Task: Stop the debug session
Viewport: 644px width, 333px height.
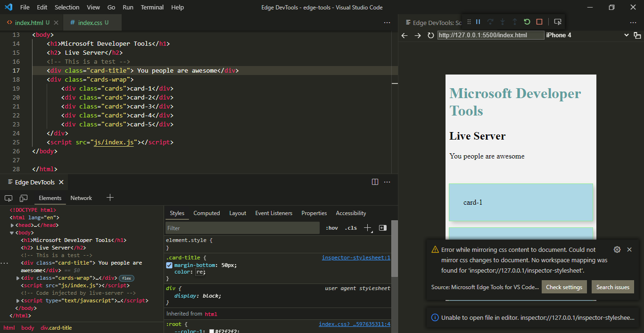Action: tap(539, 21)
